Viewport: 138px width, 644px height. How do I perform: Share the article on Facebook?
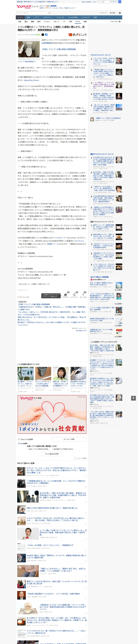coord(46,35)
